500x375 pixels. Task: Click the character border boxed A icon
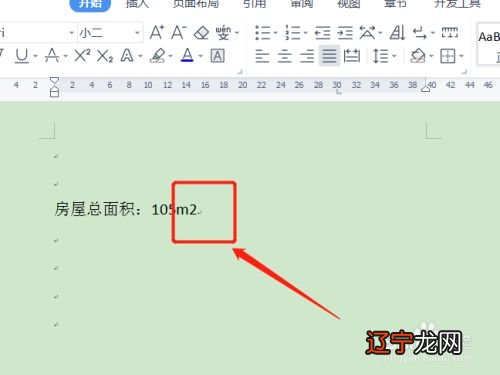[x=217, y=56]
